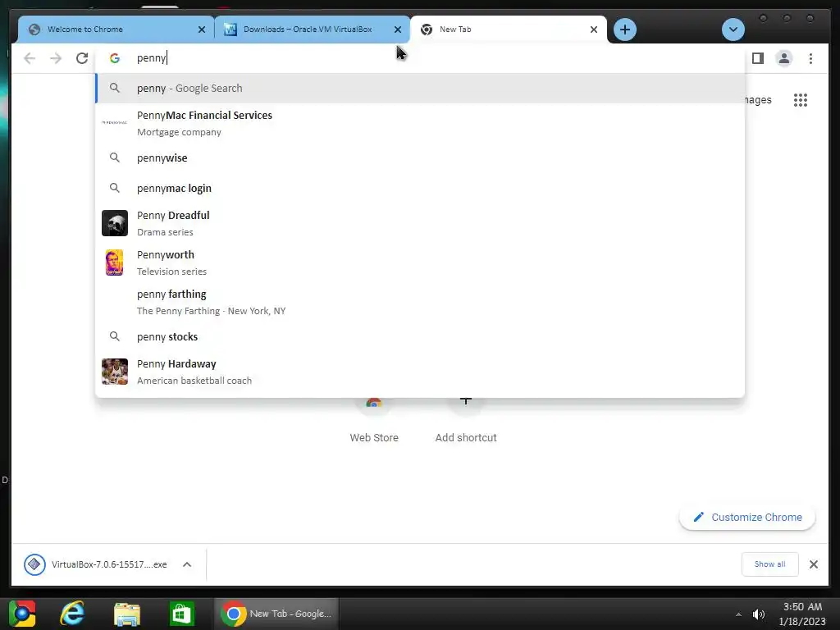Close the Welcome to Chrome tab
Image resolution: width=840 pixels, height=630 pixels.
[202, 30]
